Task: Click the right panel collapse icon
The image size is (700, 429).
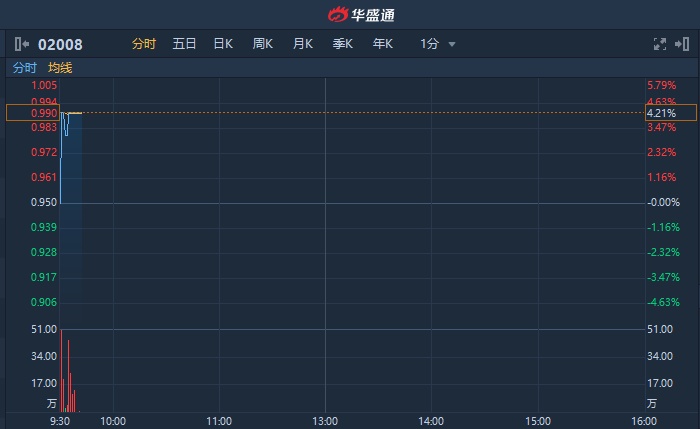Action: click(x=682, y=44)
